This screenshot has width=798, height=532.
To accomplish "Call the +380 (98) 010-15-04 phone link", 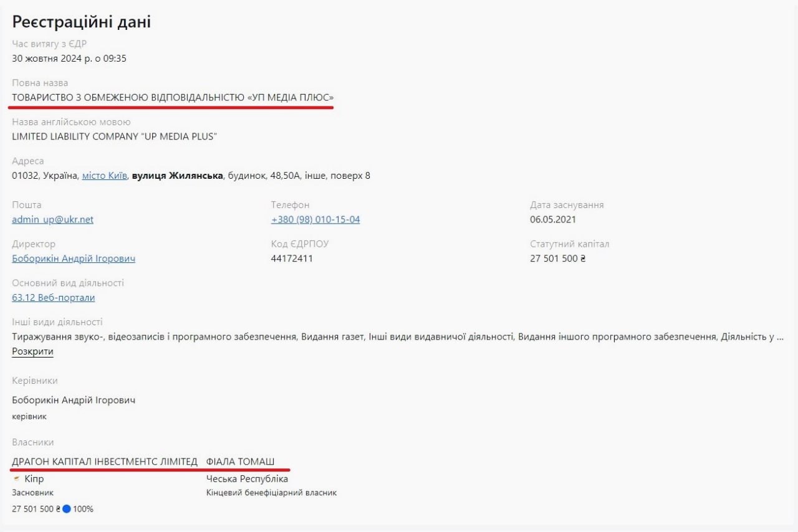I will [x=315, y=220].
